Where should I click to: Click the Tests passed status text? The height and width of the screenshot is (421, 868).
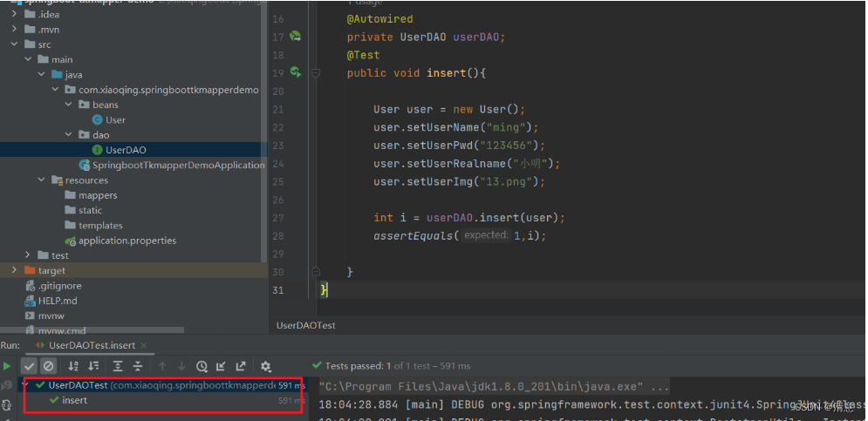pos(398,366)
